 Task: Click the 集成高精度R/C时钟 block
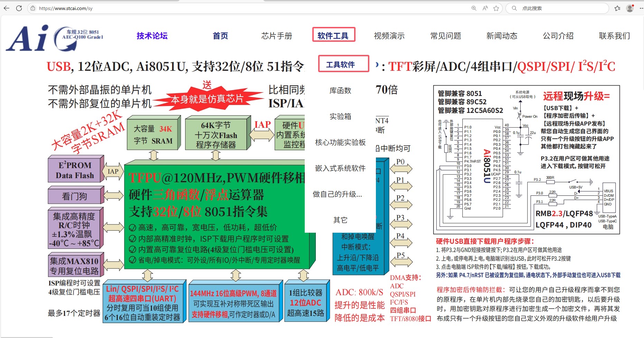click(x=76, y=229)
